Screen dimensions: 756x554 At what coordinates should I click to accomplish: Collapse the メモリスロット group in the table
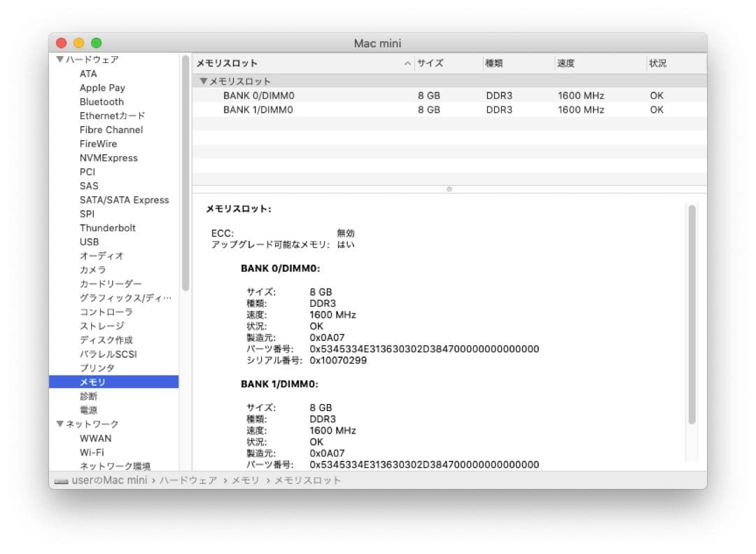tap(204, 81)
